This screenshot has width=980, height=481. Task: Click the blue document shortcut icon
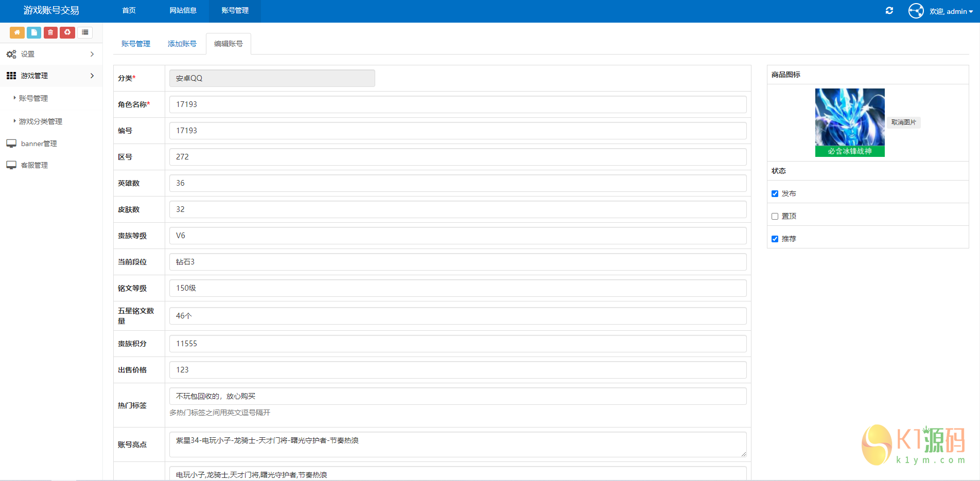click(34, 32)
